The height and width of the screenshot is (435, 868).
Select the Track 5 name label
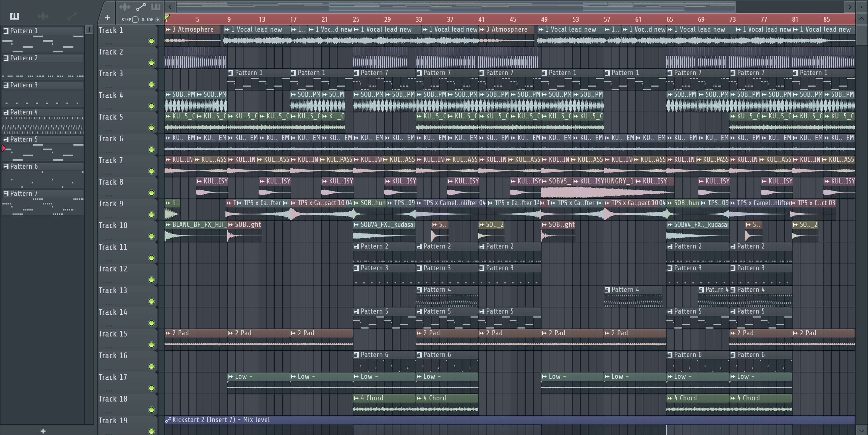(111, 117)
